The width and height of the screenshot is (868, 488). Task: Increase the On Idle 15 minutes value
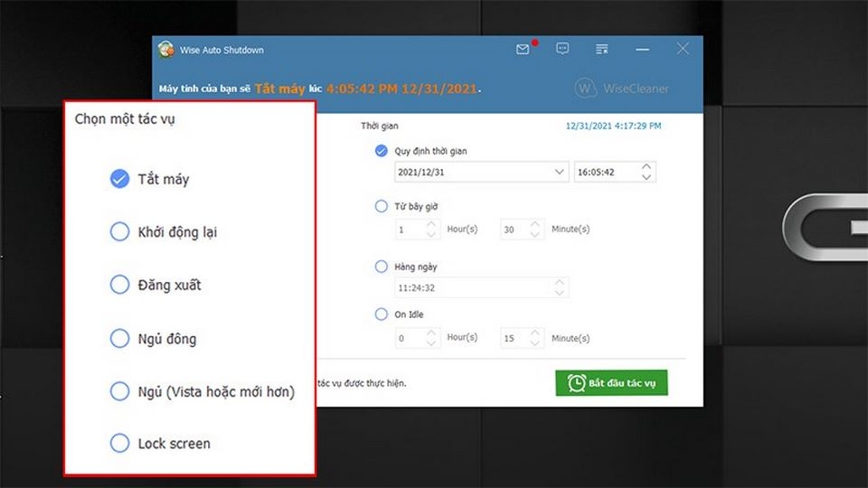click(x=534, y=333)
